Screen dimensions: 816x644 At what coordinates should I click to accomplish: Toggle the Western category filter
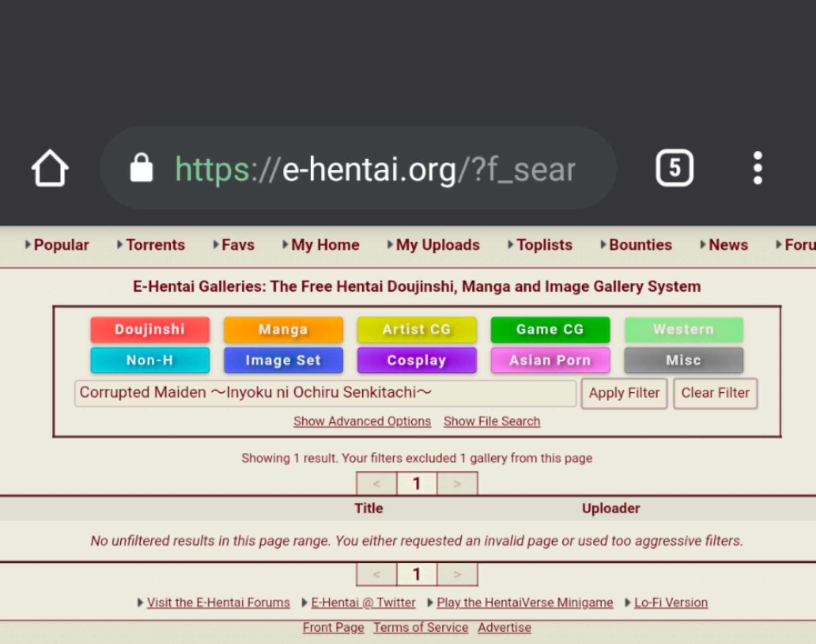[683, 329]
